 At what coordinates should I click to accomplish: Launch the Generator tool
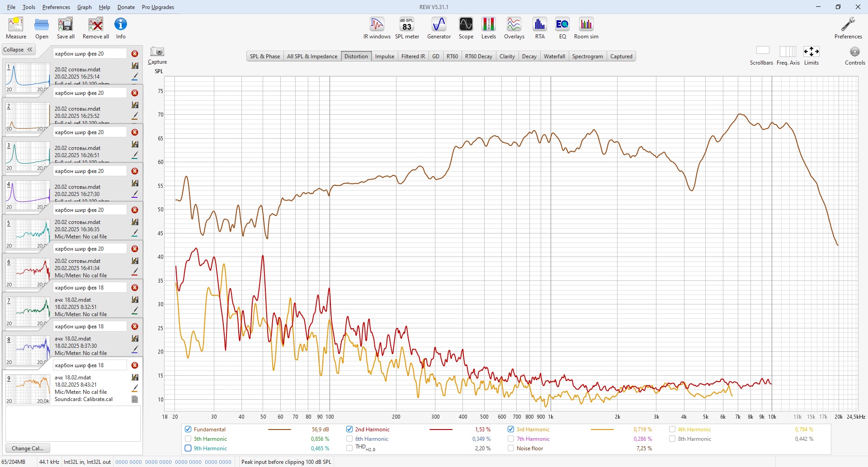(439, 28)
